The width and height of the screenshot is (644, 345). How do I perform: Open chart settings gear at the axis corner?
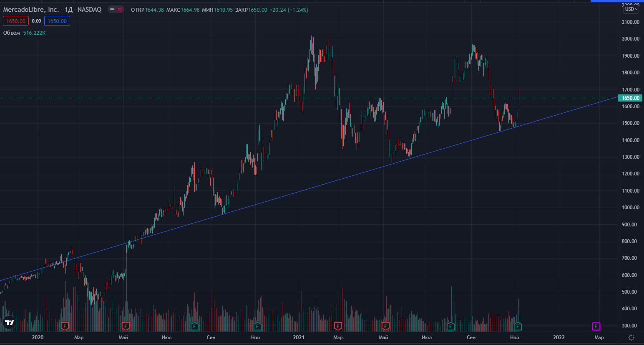631,337
